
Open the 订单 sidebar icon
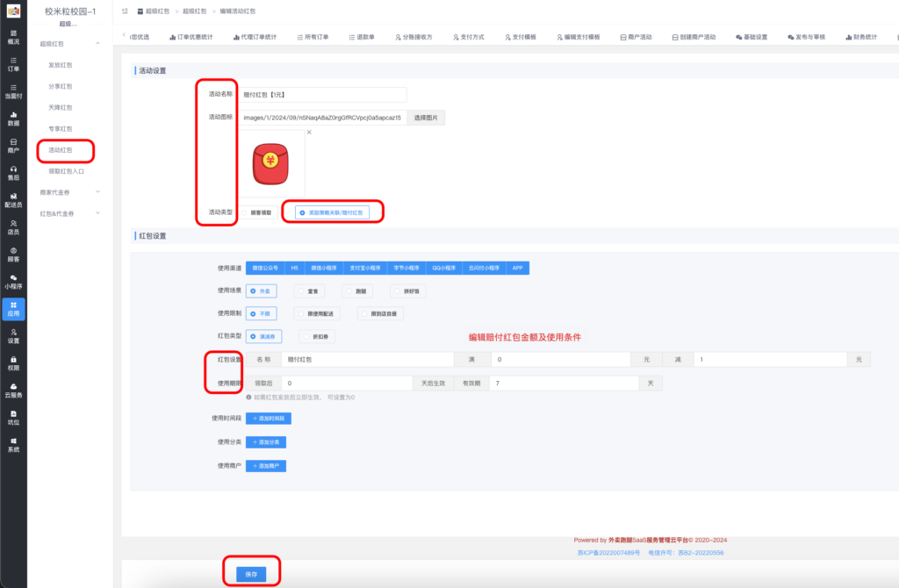(12, 64)
